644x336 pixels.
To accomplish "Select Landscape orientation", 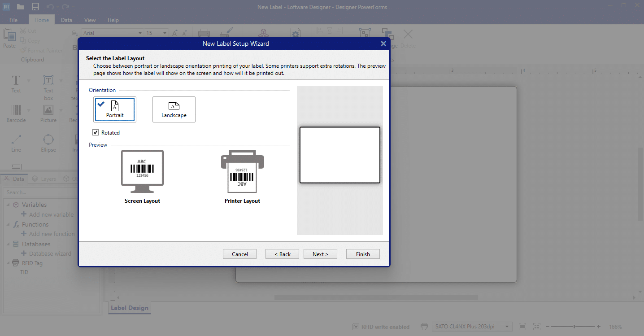I will tap(174, 109).
